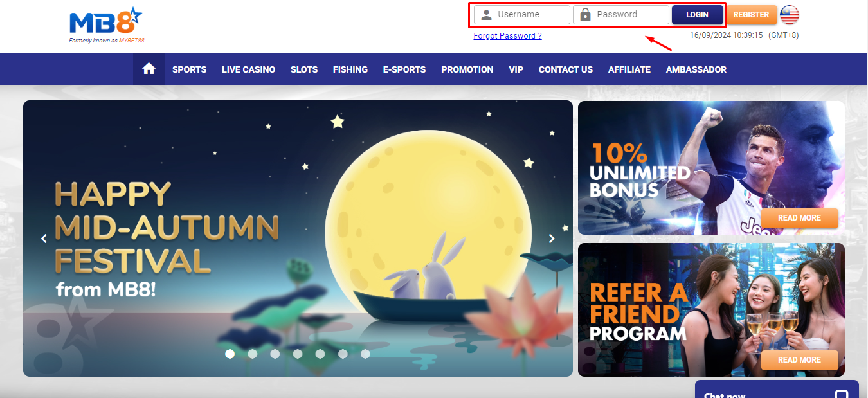The height and width of the screenshot is (398, 868).
Task: Select the fourth carousel dot indicator
Action: 298,353
